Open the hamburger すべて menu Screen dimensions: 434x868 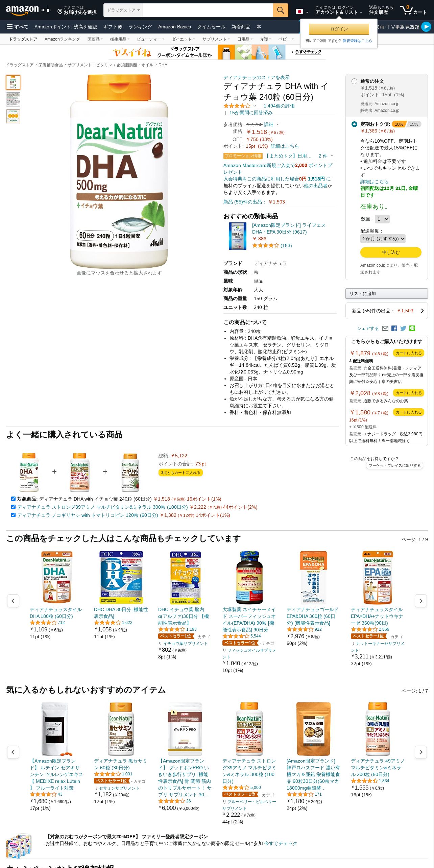click(x=17, y=27)
